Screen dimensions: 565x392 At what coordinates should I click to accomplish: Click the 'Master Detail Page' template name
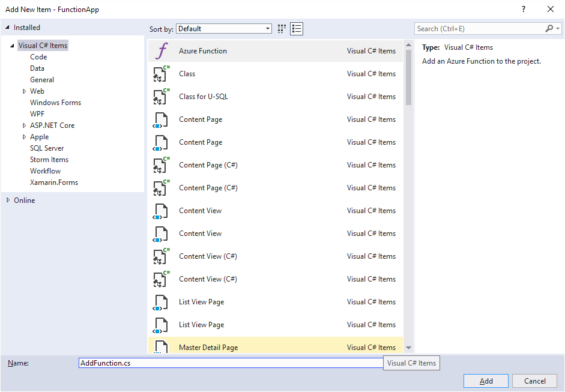(208, 348)
